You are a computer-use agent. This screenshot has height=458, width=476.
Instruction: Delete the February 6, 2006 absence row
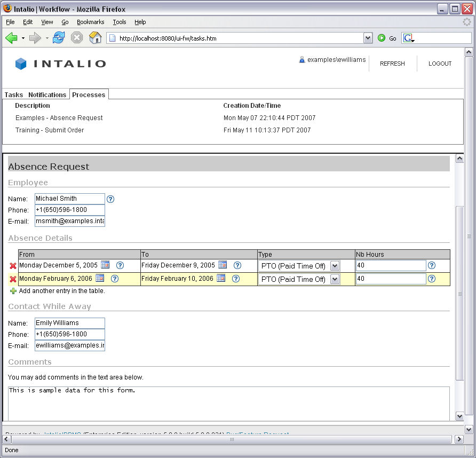coord(13,279)
